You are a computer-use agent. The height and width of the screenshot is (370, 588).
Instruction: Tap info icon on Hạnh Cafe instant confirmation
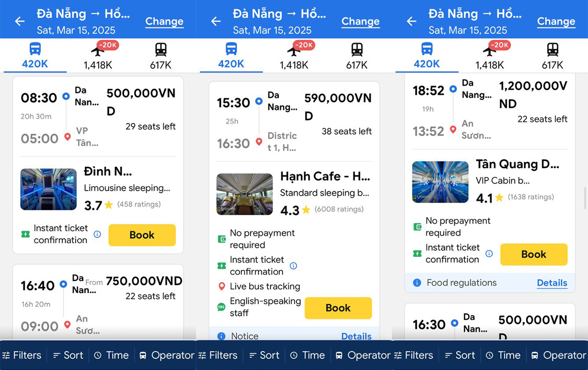tap(294, 266)
